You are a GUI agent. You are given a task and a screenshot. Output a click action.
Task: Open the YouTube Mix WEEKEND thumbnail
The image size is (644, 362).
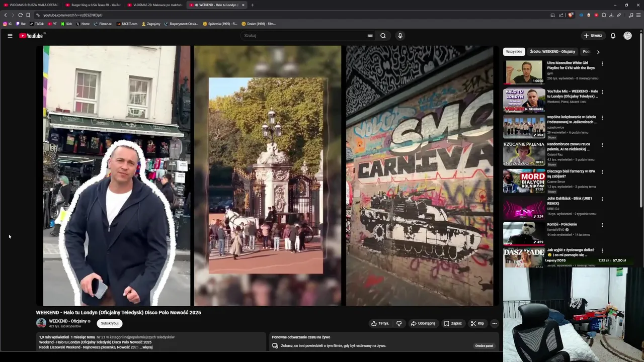coord(524,101)
